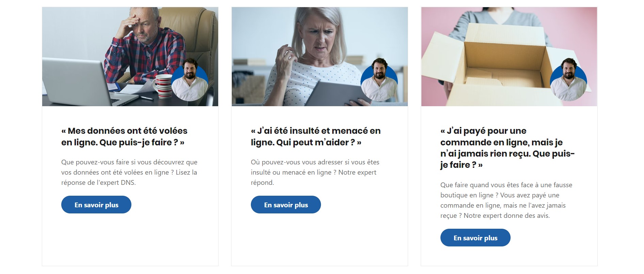
Task: Open headline "J'ai payé pour une commande en ligne"
Action: pos(508,148)
